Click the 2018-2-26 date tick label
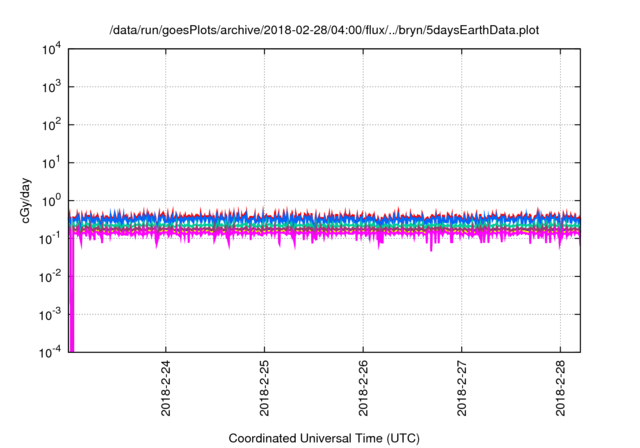The width and height of the screenshot is (640, 448). [363, 388]
